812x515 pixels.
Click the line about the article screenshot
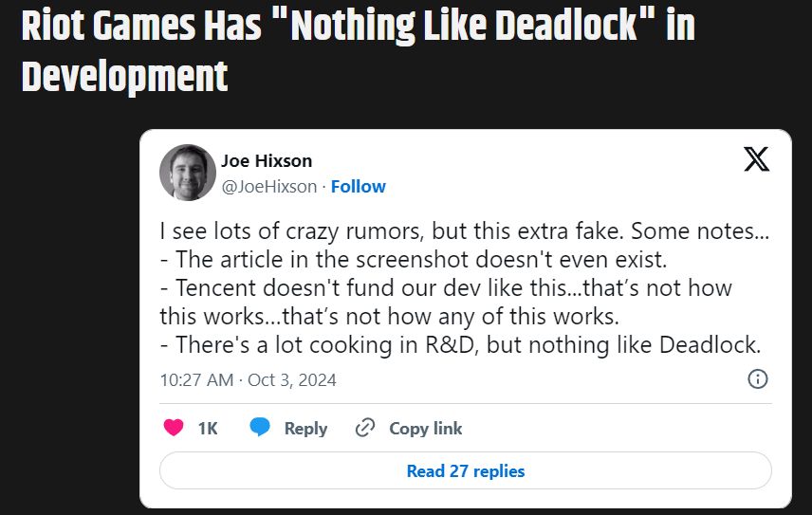coord(397,259)
